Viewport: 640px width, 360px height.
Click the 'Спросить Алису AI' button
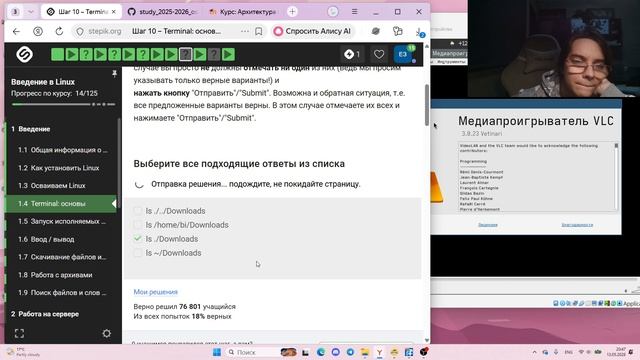[x=312, y=31]
